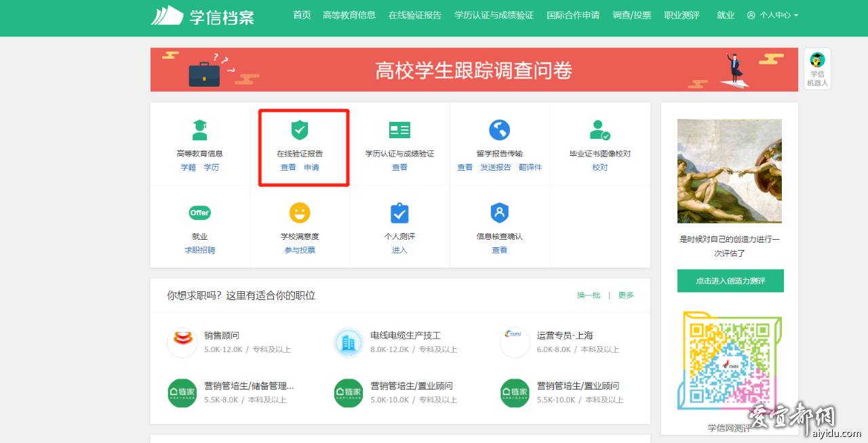Click the 高等教育信息 graduate icon
868x443 pixels.
pos(199,130)
